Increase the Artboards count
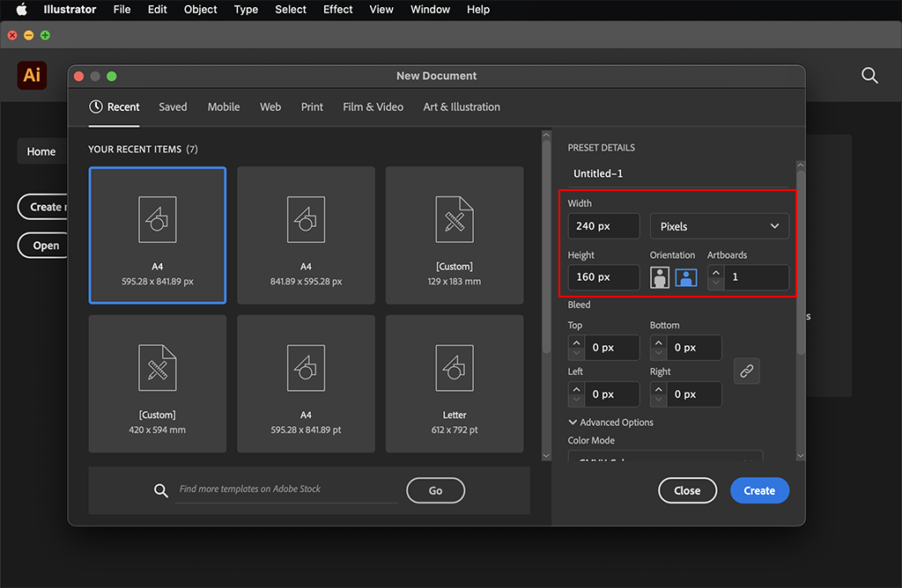 [715, 272]
